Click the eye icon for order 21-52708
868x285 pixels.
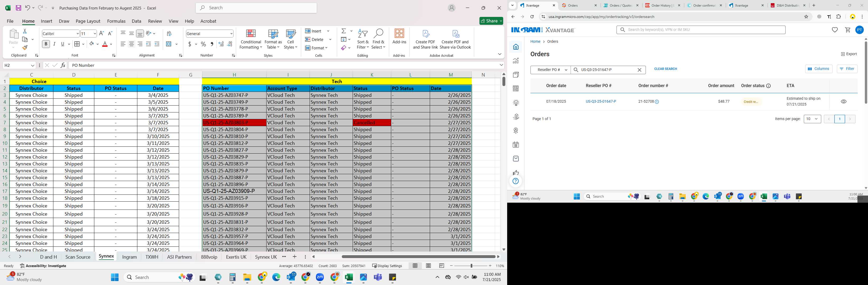pyautogui.click(x=843, y=101)
